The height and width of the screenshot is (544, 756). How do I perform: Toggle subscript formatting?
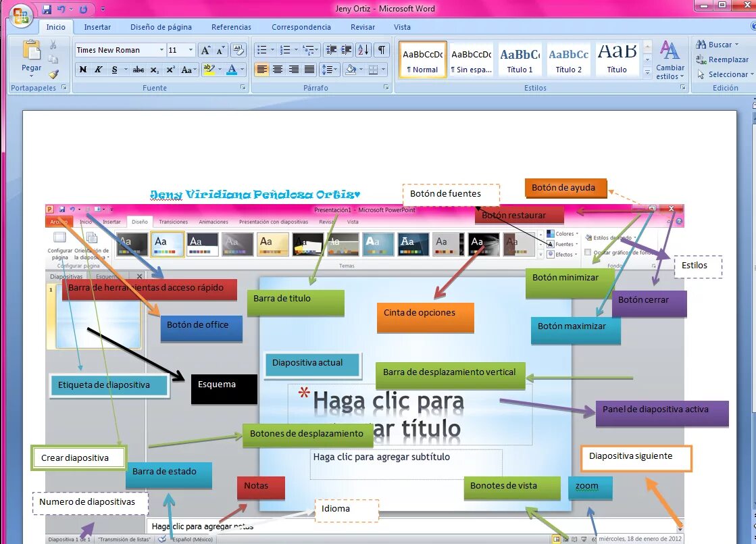(x=154, y=70)
